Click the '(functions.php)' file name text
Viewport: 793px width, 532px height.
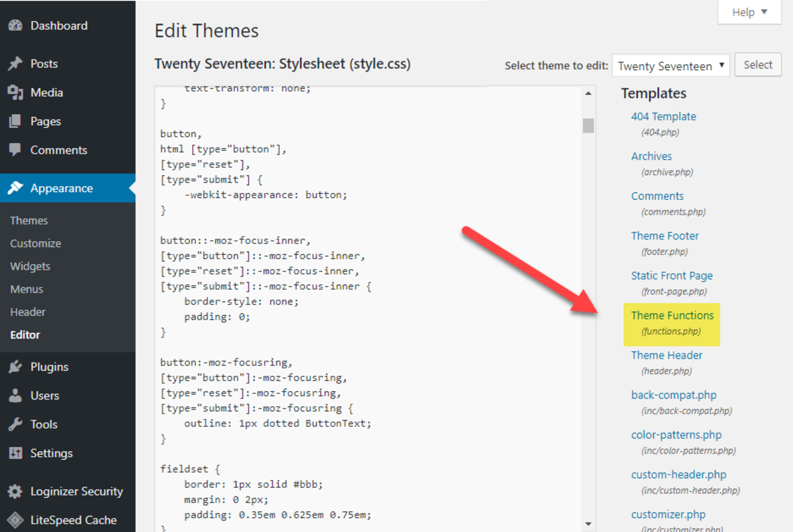[x=671, y=331]
